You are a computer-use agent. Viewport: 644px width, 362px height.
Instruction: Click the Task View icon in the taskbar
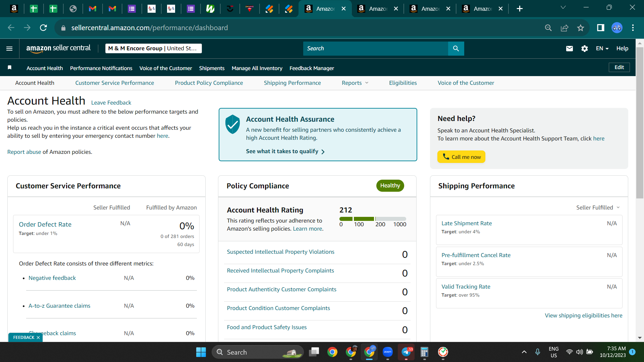[x=314, y=352]
